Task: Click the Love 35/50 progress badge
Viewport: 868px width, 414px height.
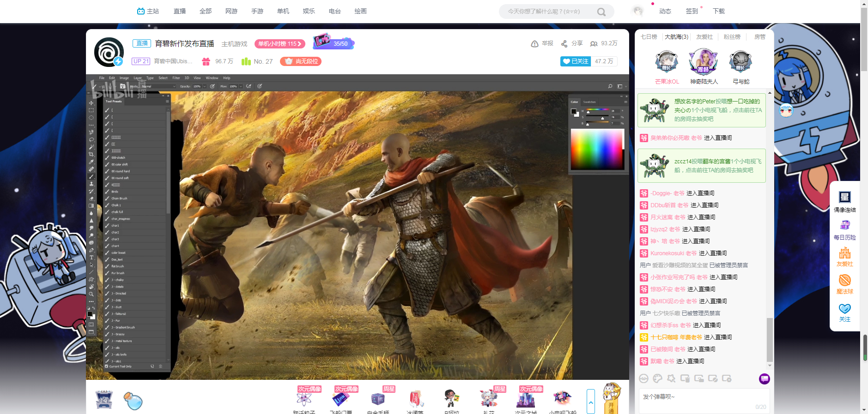Action: [334, 42]
